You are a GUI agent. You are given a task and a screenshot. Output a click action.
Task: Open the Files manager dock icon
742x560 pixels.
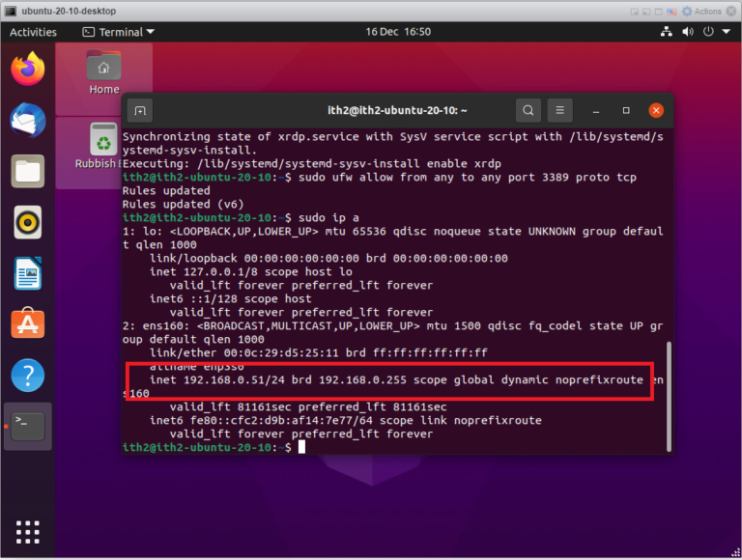[x=27, y=171]
